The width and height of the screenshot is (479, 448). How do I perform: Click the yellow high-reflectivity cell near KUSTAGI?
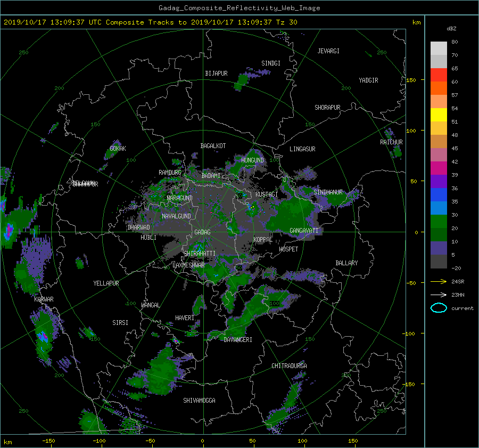pyautogui.click(x=252, y=207)
